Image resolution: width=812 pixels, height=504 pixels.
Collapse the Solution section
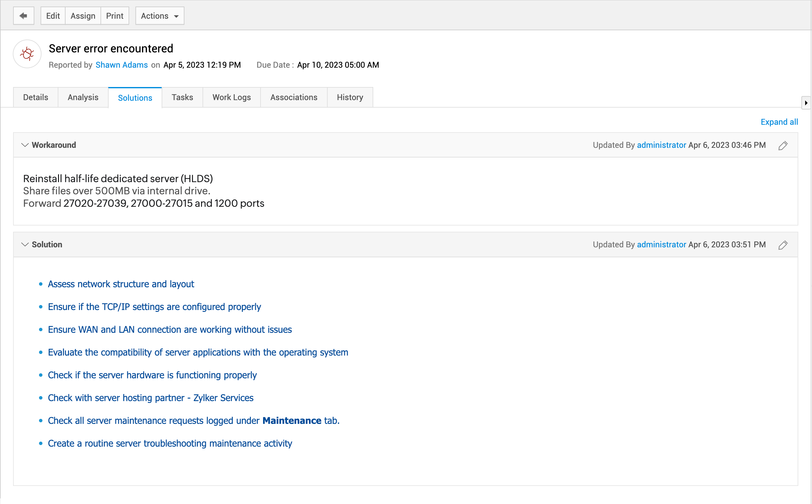coord(25,244)
